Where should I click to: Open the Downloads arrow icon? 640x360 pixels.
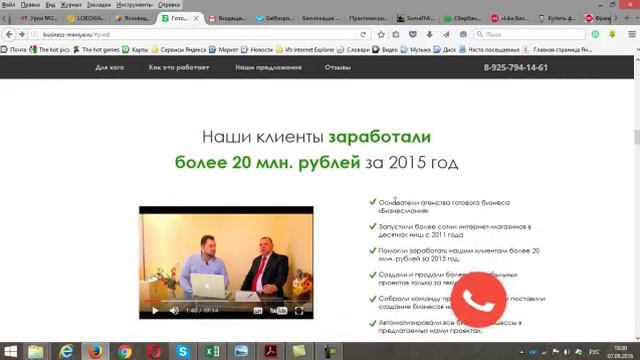click(429, 35)
